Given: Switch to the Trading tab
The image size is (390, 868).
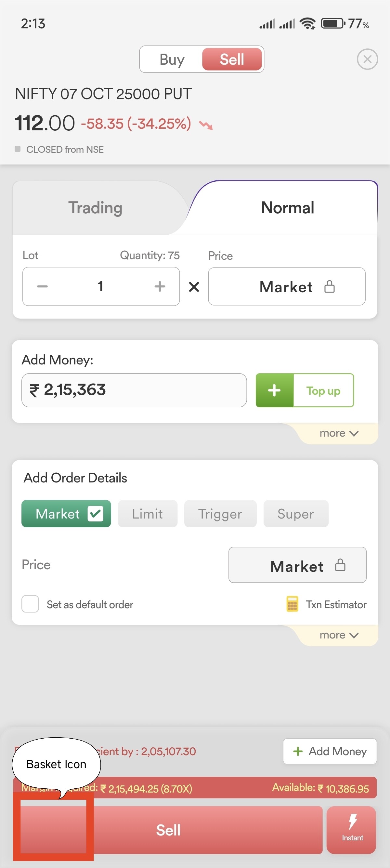Looking at the screenshot, I should [x=95, y=208].
